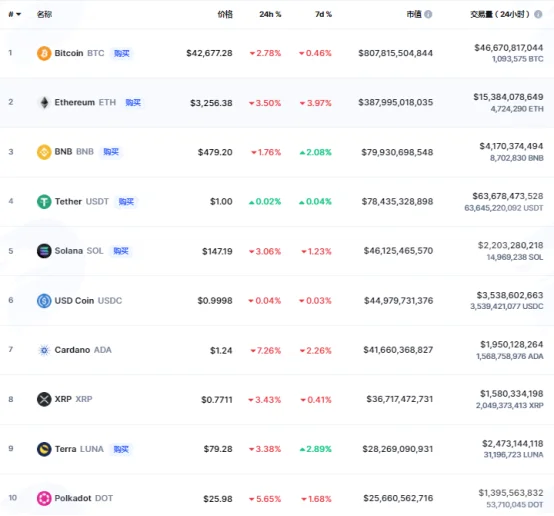Open Cardano ADA name link
Image resolution: width=554 pixels, height=516 pixels.
[83, 350]
